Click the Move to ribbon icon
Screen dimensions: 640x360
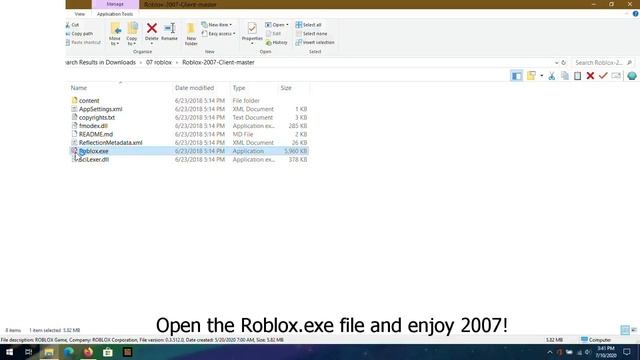[x=115, y=33]
